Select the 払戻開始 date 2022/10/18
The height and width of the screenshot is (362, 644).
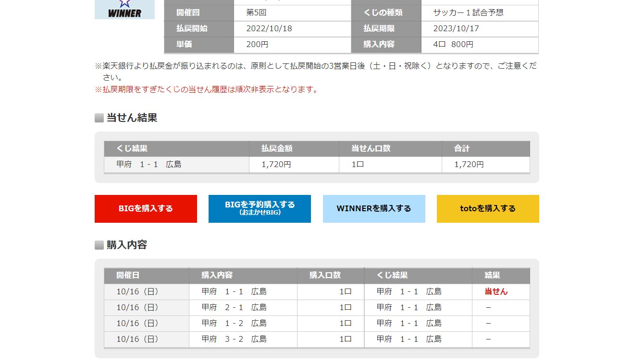tap(269, 28)
